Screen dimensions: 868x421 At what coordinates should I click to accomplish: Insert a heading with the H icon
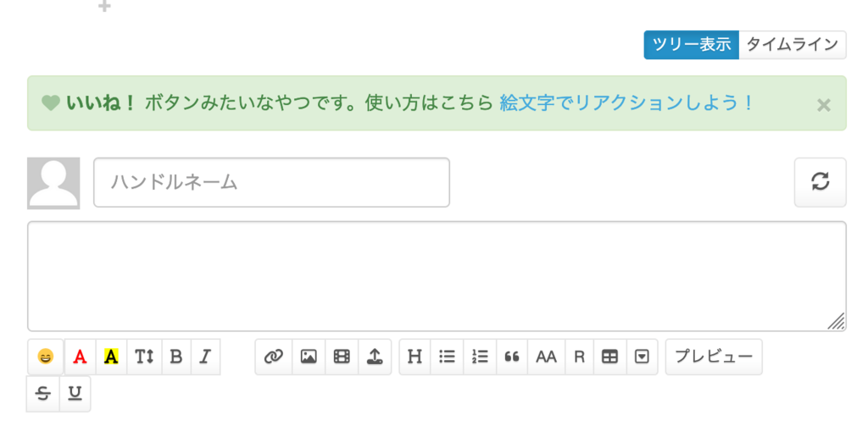click(x=415, y=357)
